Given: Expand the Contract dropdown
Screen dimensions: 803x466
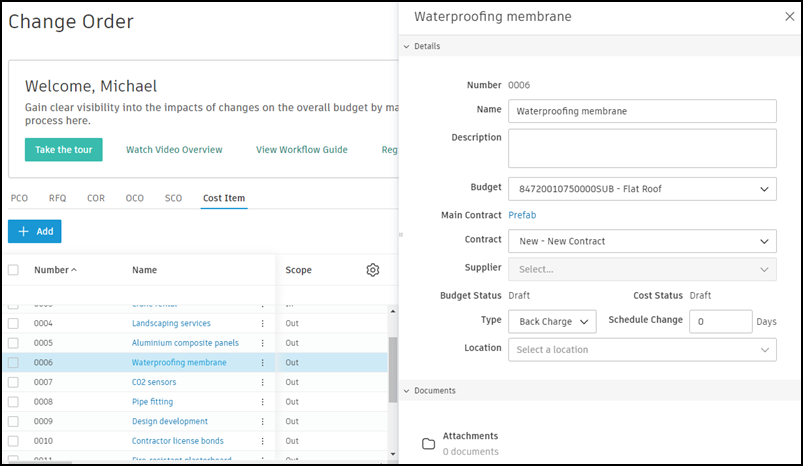Looking at the screenshot, I should click(642, 241).
